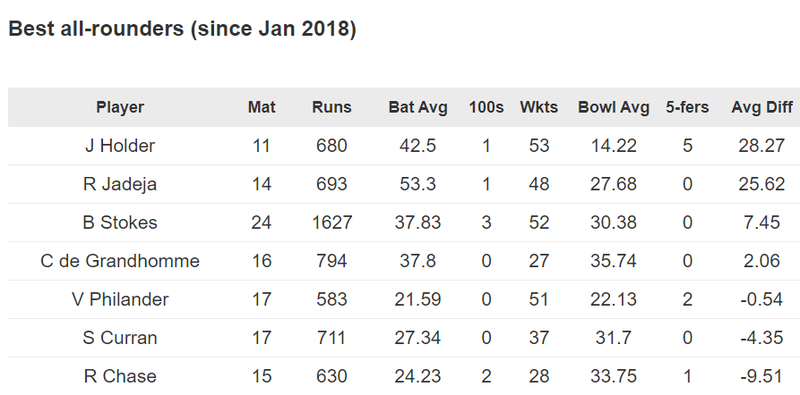Image resolution: width=800 pixels, height=395 pixels.
Task: Click the 5-fers column header
Action: (687, 107)
